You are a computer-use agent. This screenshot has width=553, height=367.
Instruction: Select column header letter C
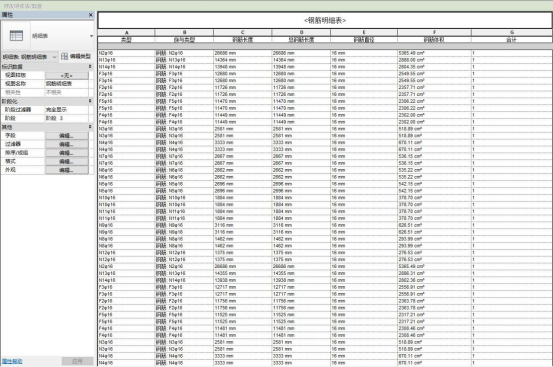coord(243,32)
